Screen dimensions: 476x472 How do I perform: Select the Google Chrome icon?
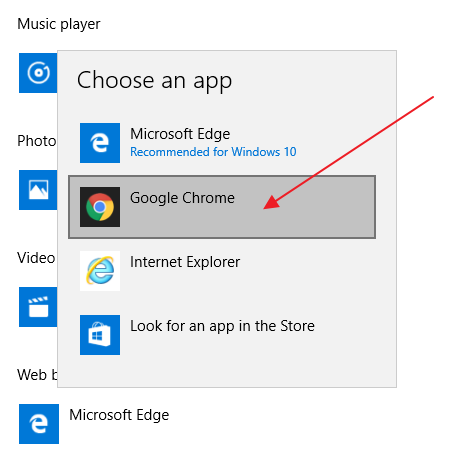coord(100,207)
